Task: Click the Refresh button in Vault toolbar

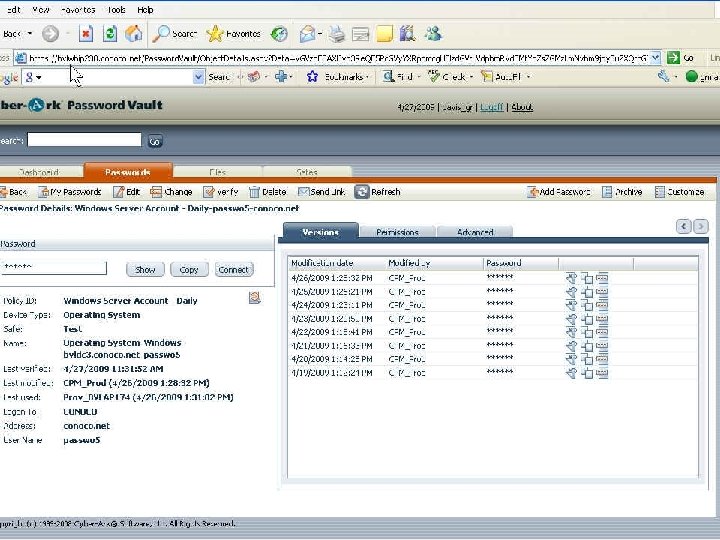Action: pyautogui.click(x=377, y=192)
